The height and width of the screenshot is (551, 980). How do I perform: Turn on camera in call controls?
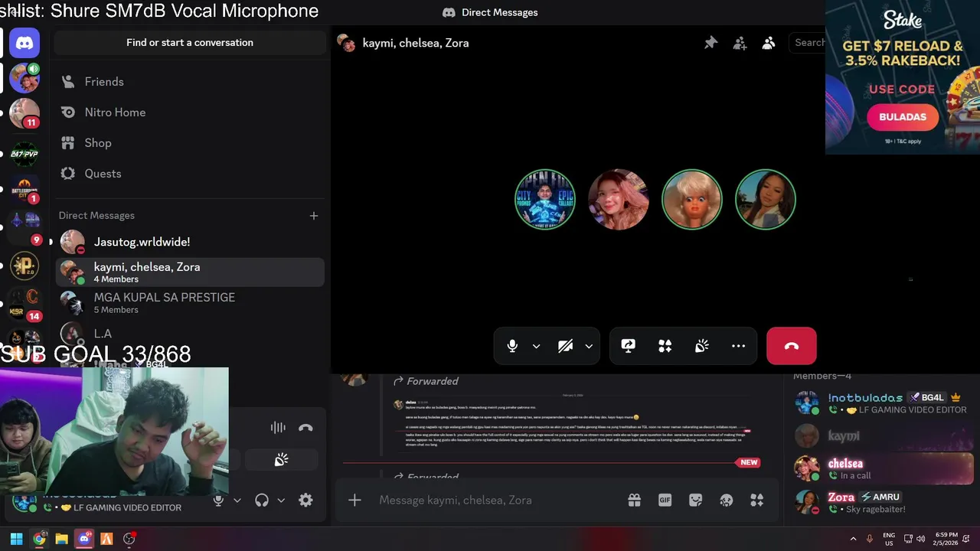(x=565, y=346)
